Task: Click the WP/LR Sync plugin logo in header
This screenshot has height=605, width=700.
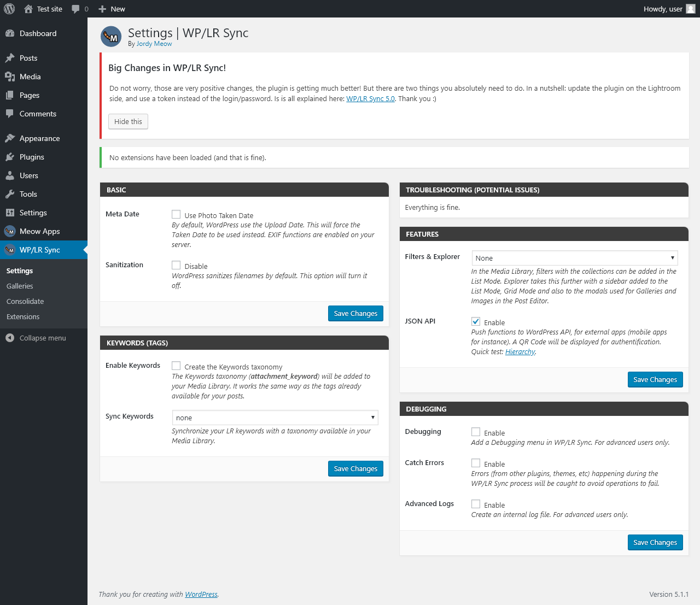Action: tap(111, 37)
